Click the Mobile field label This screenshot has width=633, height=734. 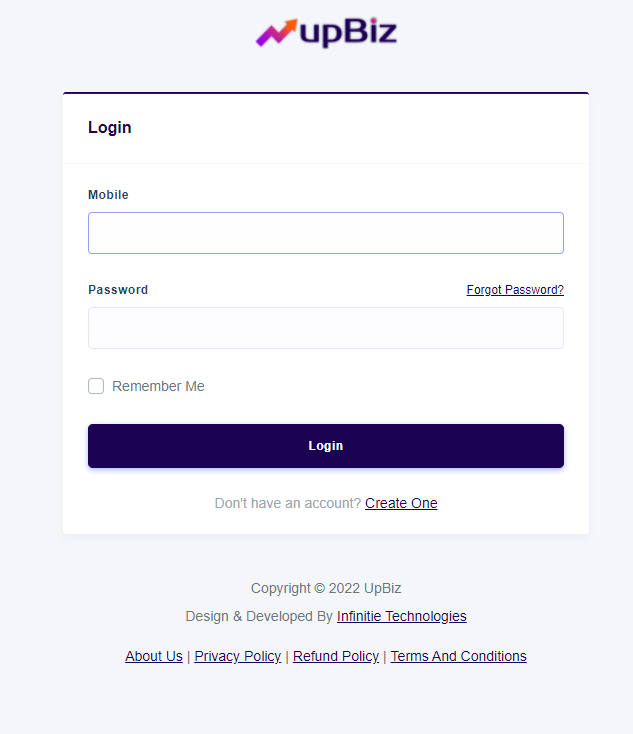click(108, 195)
